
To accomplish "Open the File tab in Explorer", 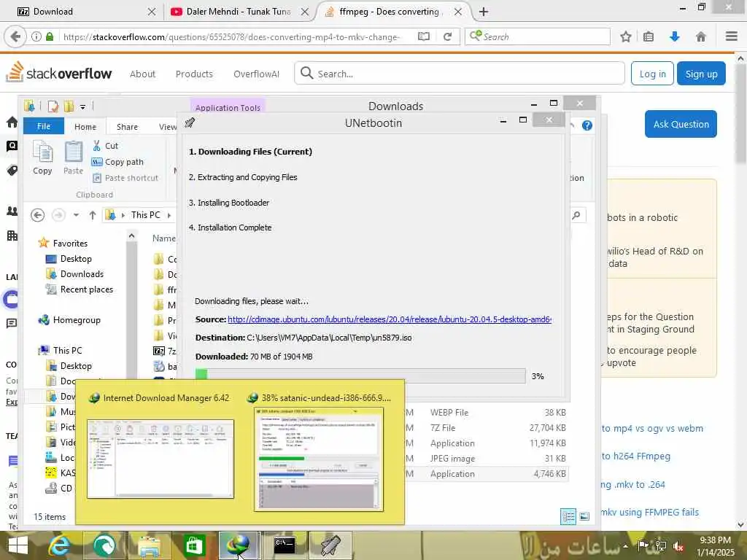I will [43, 126].
